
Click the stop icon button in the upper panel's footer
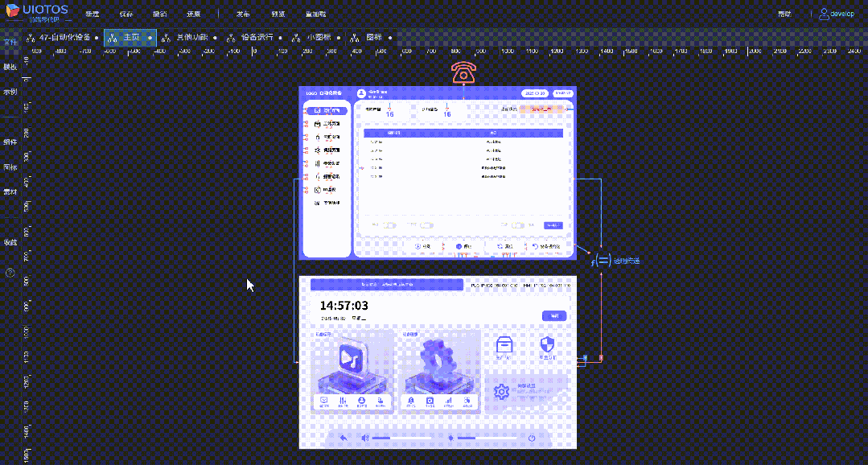(x=459, y=246)
